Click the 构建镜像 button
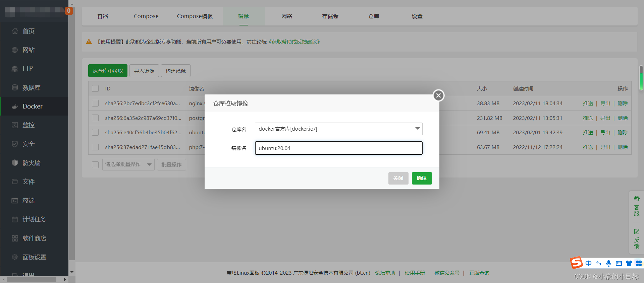Viewport: 644px width, 283px height. click(x=176, y=71)
